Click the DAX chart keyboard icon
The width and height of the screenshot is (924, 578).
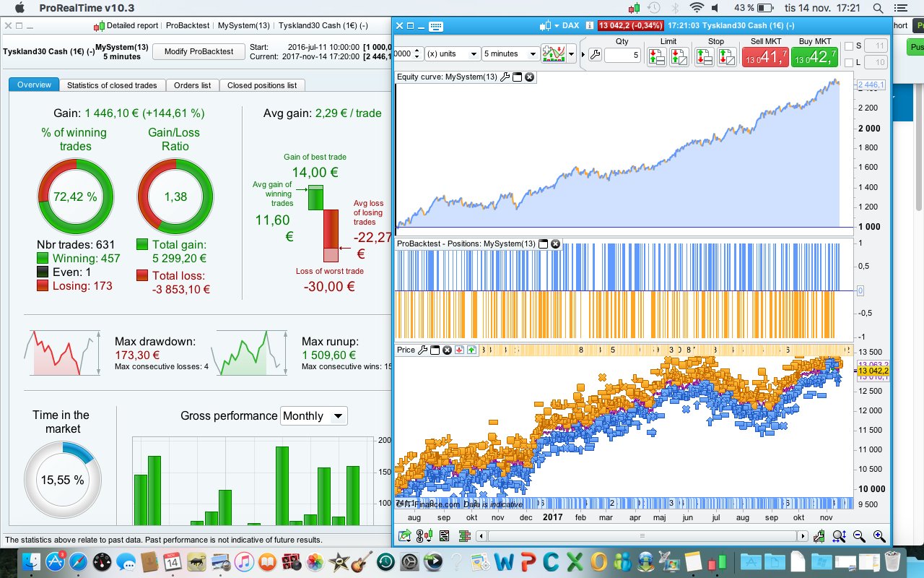436,25
